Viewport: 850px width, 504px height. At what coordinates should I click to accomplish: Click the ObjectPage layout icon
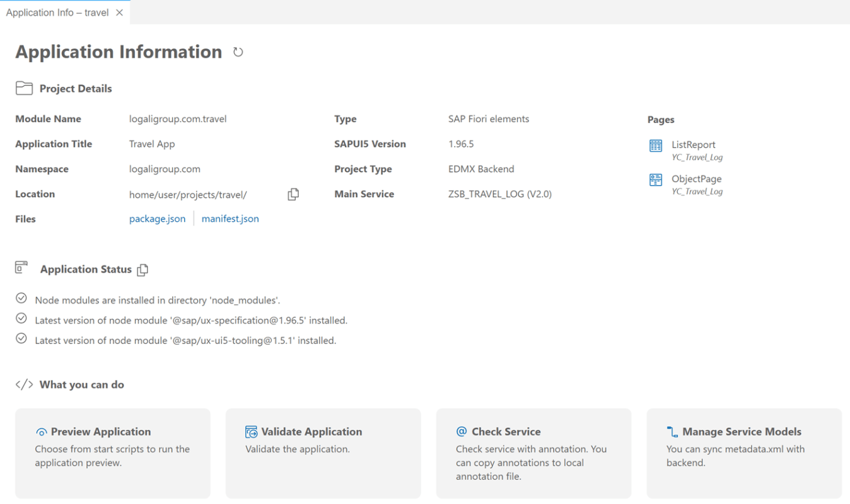point(656,180)
